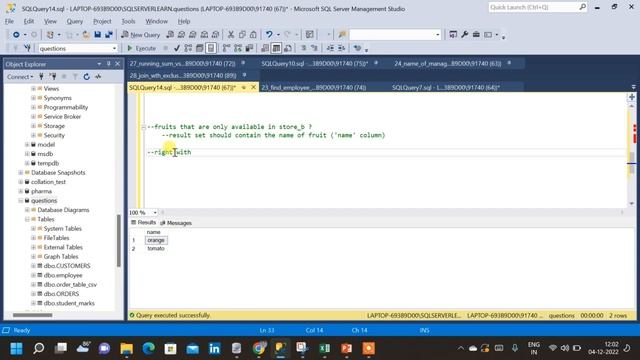Collapse the code outline region in editor
640x360 pixels.
coord(143,127)
